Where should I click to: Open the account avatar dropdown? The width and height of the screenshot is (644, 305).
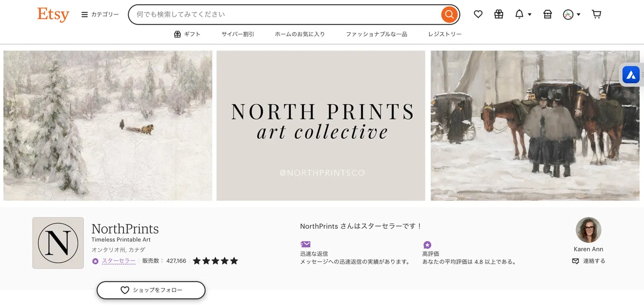pyautogui.click(x=572, y=14)
